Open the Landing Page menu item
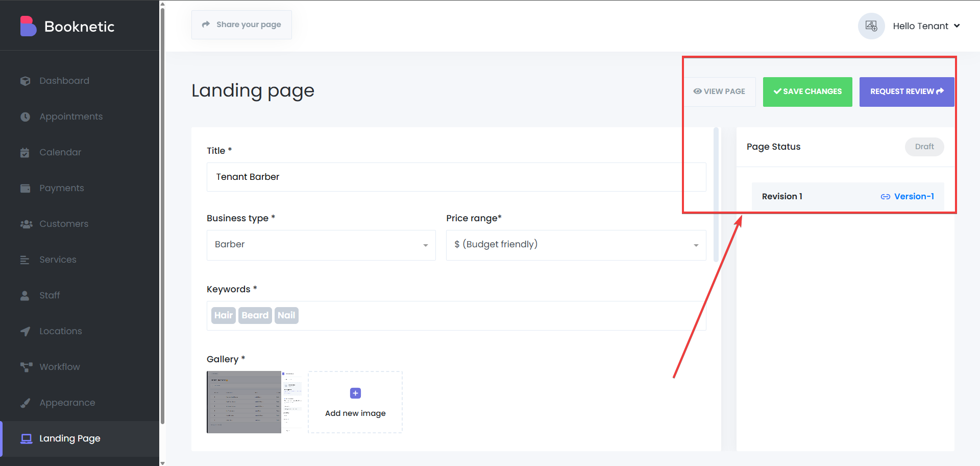Image resolution: width=980 pixels, height=466 pixels. click(80, 438)
